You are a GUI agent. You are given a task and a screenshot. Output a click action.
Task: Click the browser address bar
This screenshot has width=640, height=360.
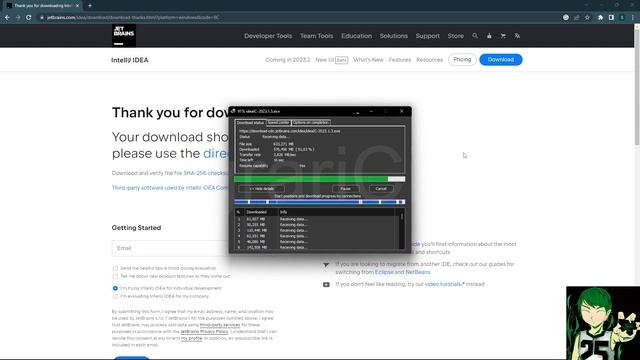point(300,18)
